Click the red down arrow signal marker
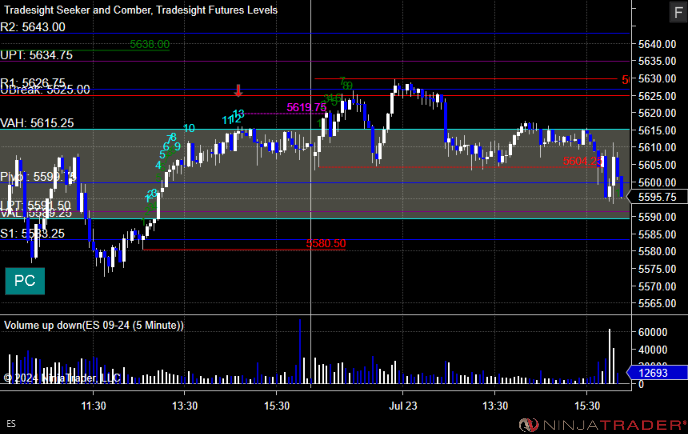The width and height of the screenshot is (688, 434). [x=238, y=90]
